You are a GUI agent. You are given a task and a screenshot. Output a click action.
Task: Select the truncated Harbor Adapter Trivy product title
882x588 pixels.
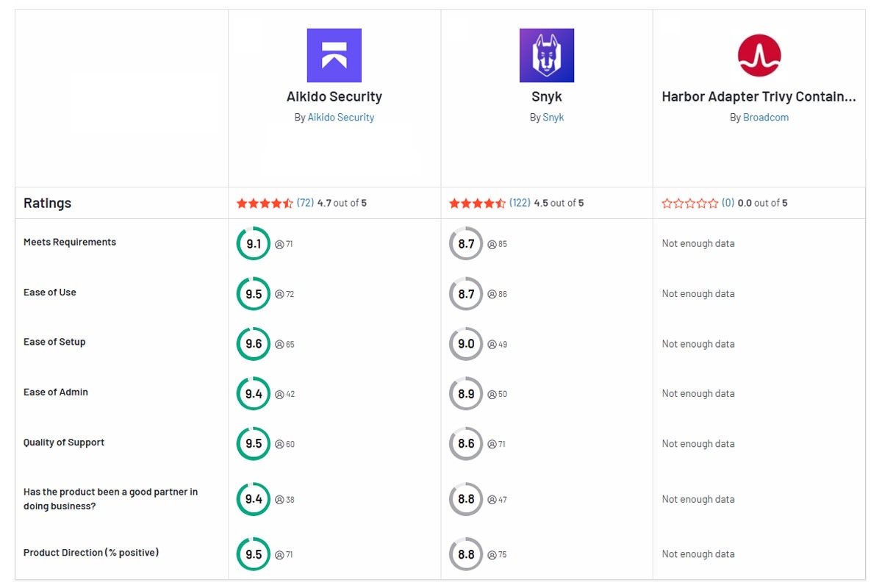click(760, 96)
